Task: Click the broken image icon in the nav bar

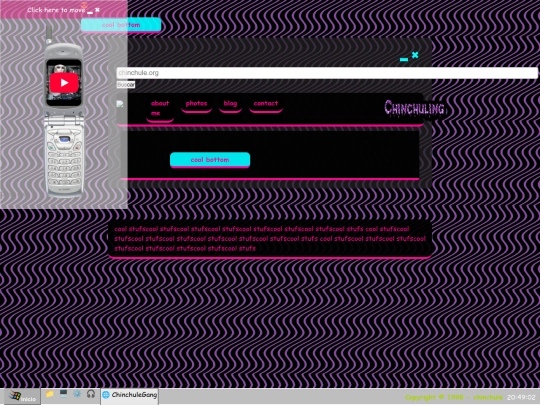Action: 120,104
